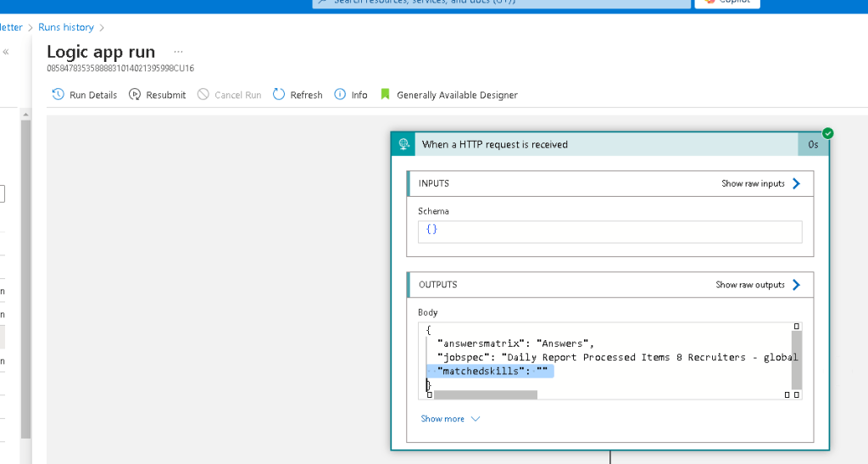Click the answersmatrix line in Body
This screenshot has height=464, width=868.
515,344
